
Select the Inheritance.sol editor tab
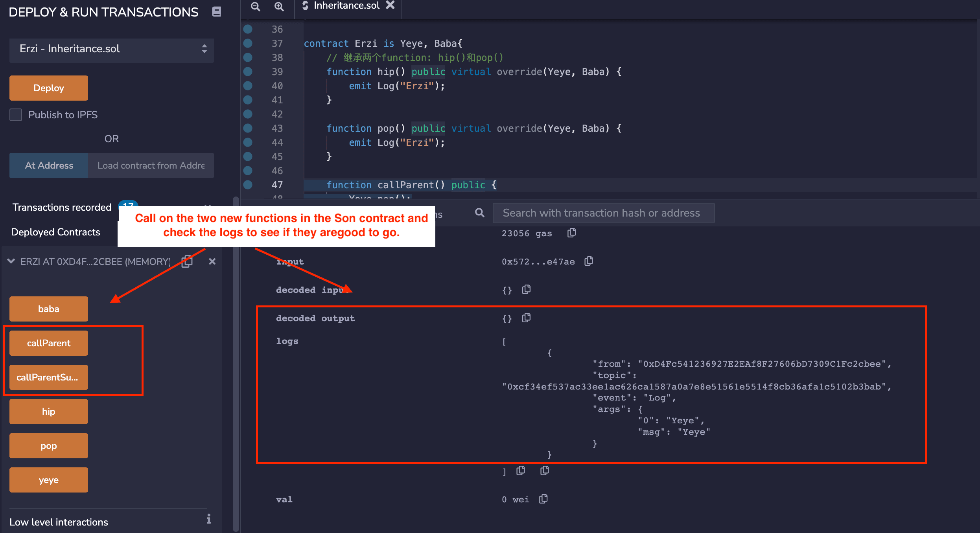click(x=346, y=6)
